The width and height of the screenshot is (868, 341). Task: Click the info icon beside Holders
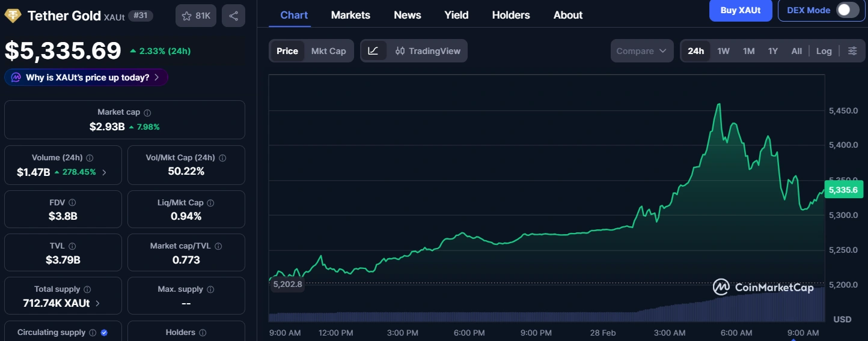click(203, 333)
